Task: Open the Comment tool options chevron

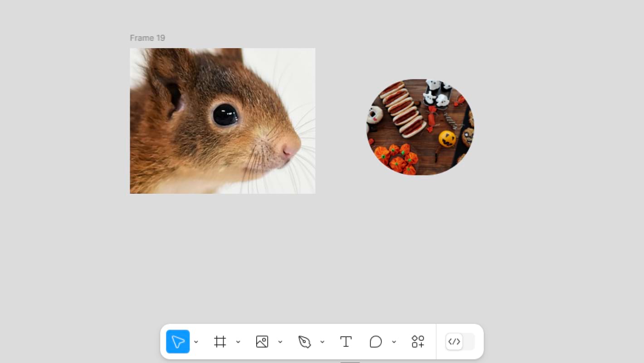Action: [x=394, y=342]
